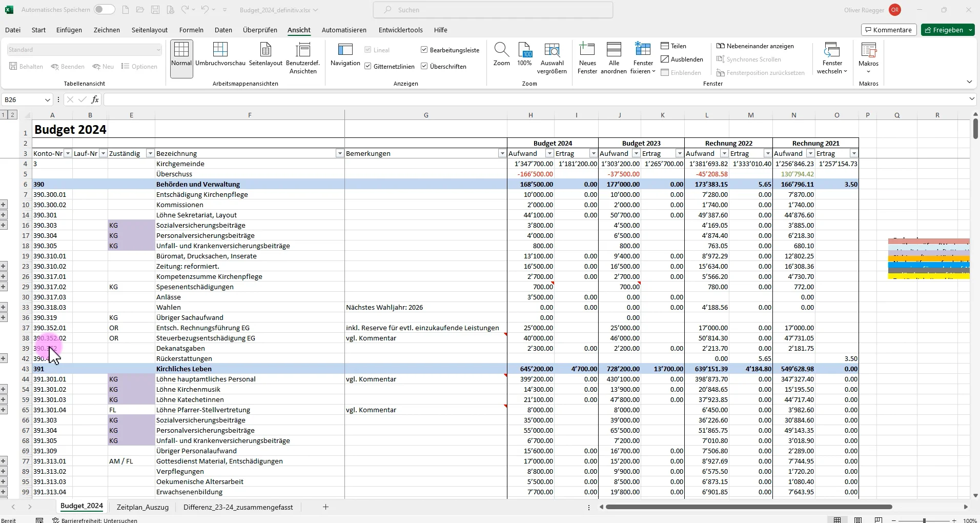Expand grouped rows at row 42

point(4,358)
